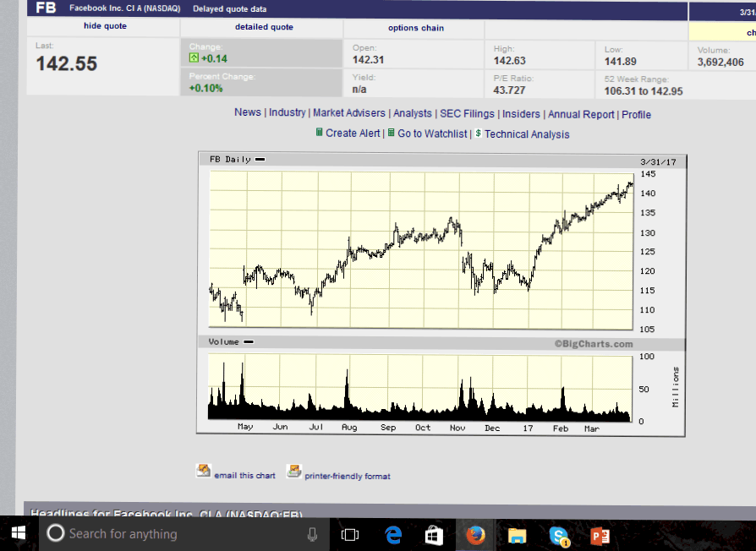Screen dimensions: 756x551
Task: Launch Microsoft Edge from the taskbar
Action: click(x=393, y=535)
